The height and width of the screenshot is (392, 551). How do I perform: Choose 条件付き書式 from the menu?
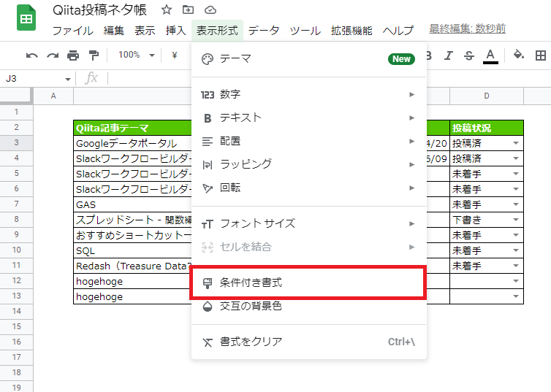click(309, 283)
